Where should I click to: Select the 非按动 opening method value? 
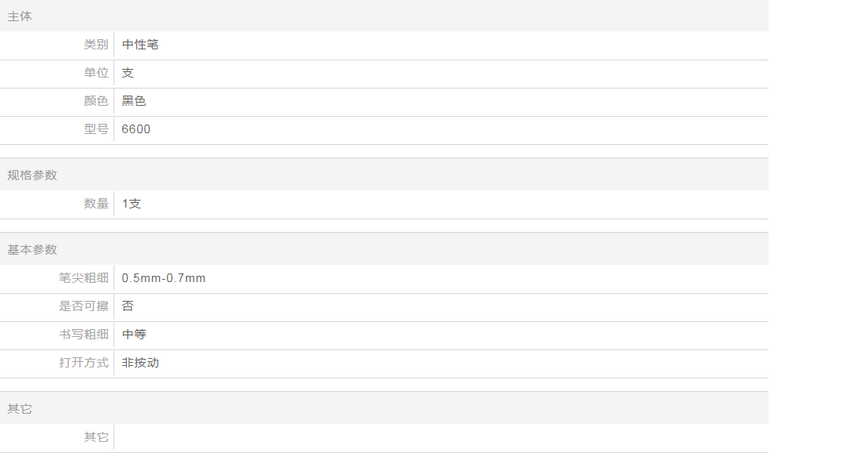coord(140,363)
